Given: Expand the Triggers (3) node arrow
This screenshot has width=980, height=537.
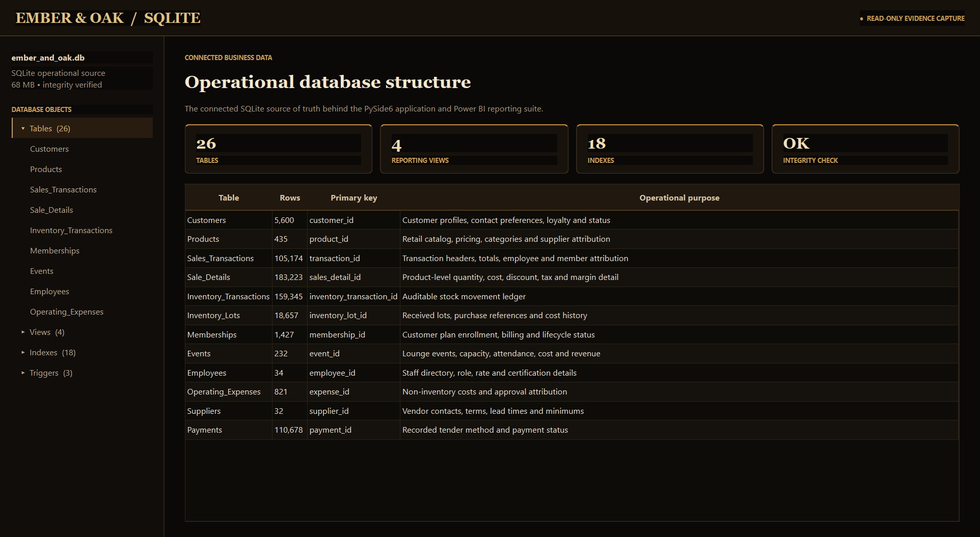Looking at the screenshot, I should point(23,373).
